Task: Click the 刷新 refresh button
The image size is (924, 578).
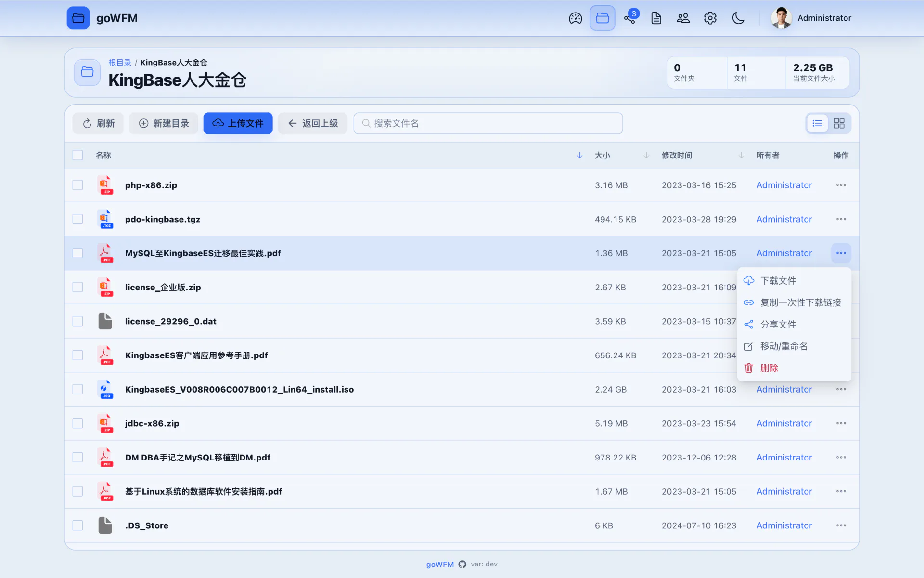Action: point(98,123)
